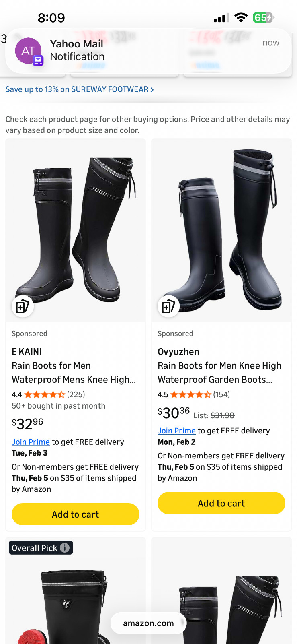View Ovyuzhen boots product image
297x644 pixels.
[221, 229]
